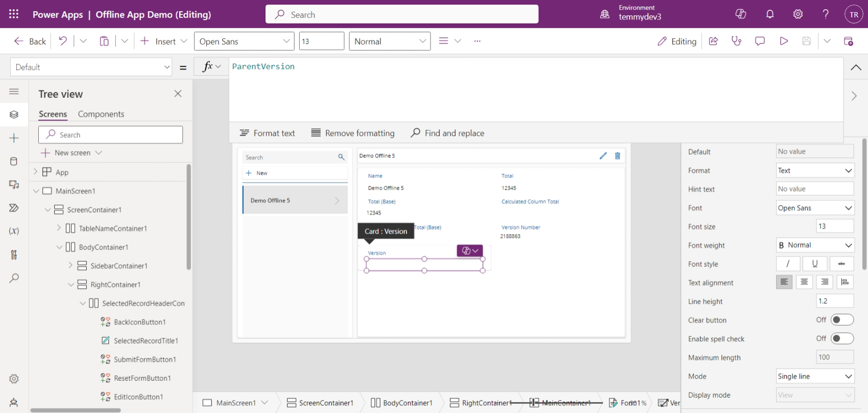Toggle underline font style
Screen dimensions: 868x413
coord(815,264)
